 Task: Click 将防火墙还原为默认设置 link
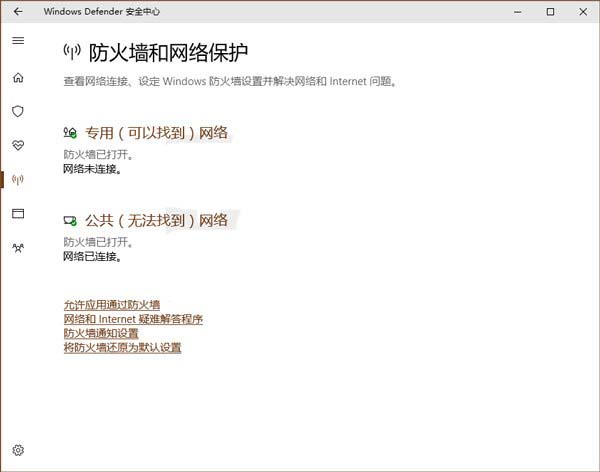coord(122,347)
